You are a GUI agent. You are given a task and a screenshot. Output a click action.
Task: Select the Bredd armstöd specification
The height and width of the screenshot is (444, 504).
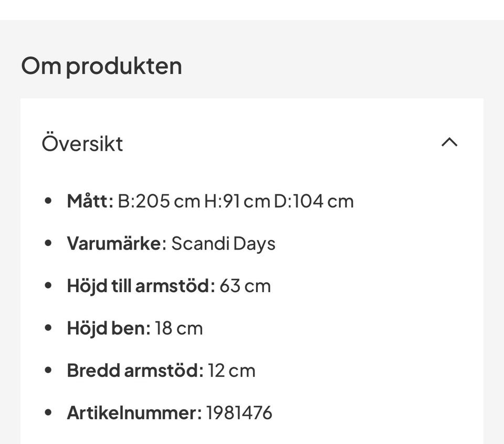click(x=160, y=370)
